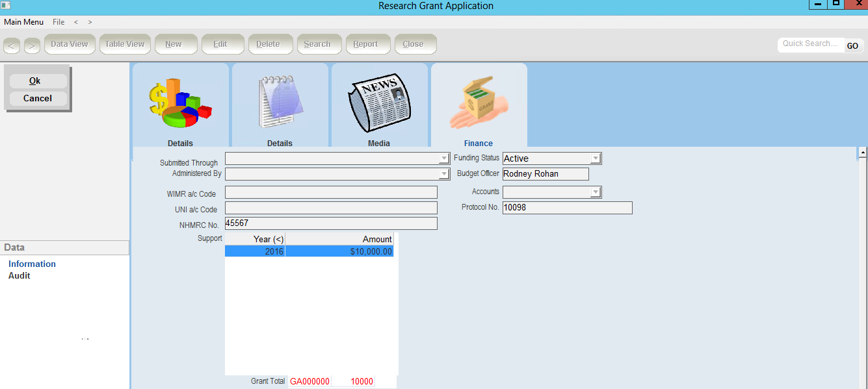Click the menu bar back arrow
868x389 pixels.
(x=76, y=22)
